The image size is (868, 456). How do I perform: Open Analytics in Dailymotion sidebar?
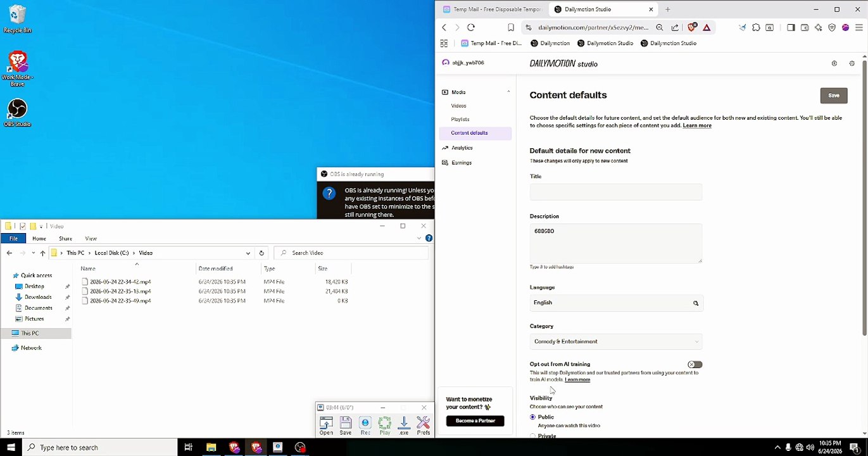[x=462, y=148]
